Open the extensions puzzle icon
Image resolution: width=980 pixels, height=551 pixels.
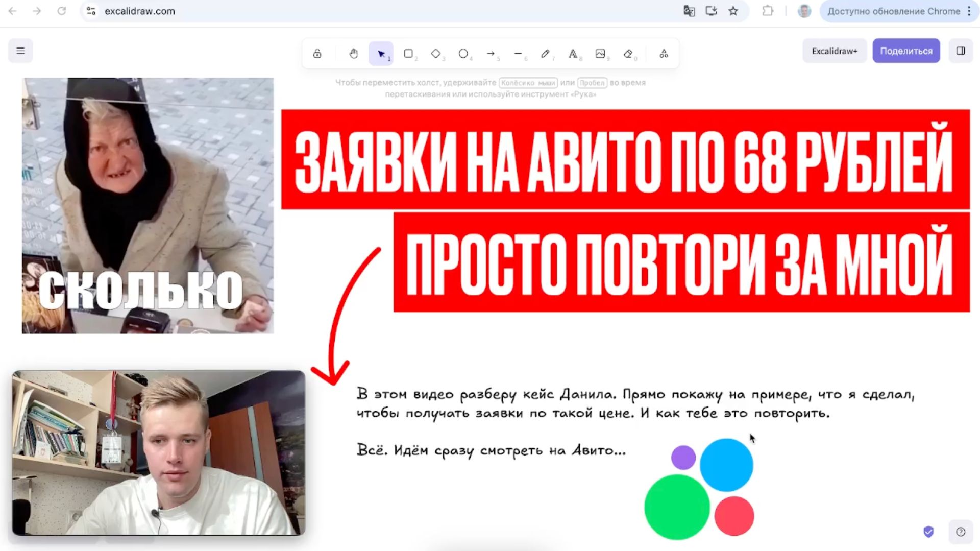pyautogui.click(x=768, y=11)
